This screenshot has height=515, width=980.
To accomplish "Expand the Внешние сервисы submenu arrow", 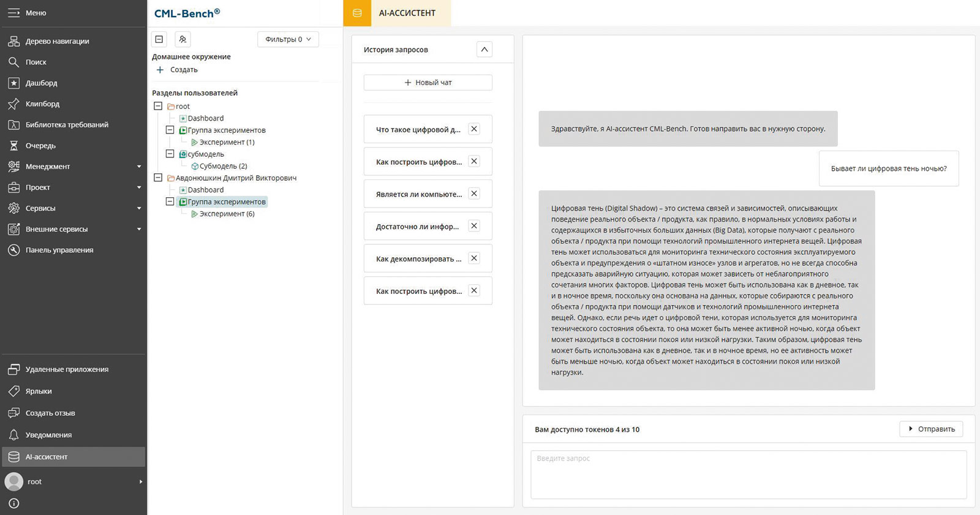I will click(139, 229).
